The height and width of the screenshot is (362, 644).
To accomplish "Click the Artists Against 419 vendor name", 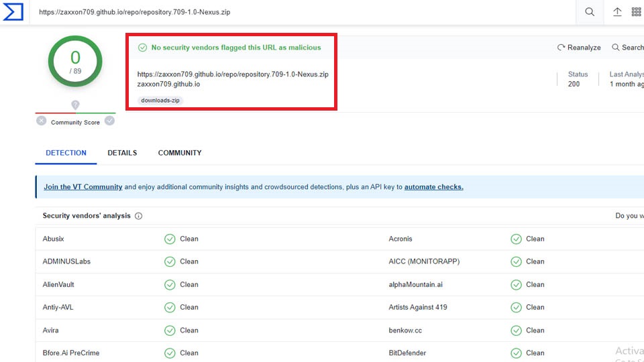I will click(x=418, y=307).
